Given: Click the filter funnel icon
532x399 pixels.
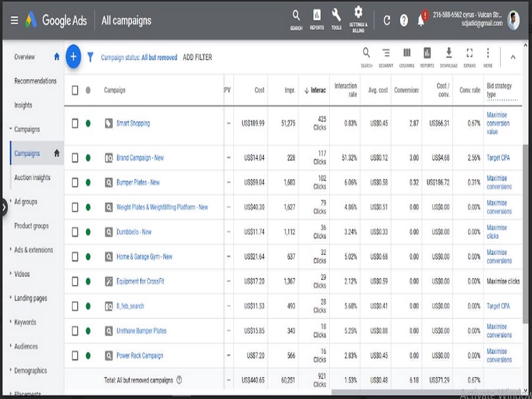Looking at the screenshot, I should coord(90,57).
